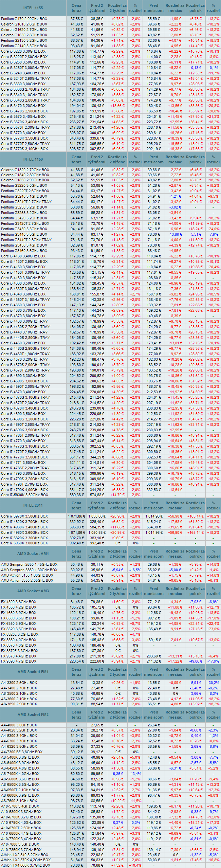
Task: Click the INTEL 2011 section header
Action: pos(33,505)
